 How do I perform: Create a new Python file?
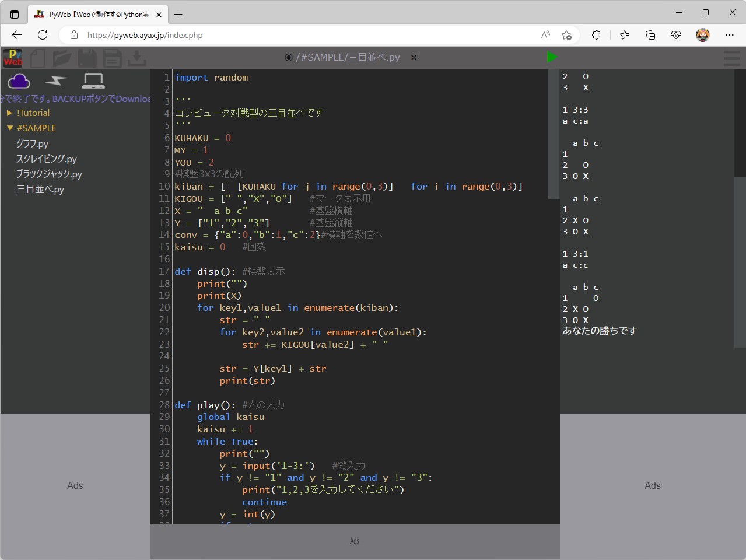[x=37, y=58]
